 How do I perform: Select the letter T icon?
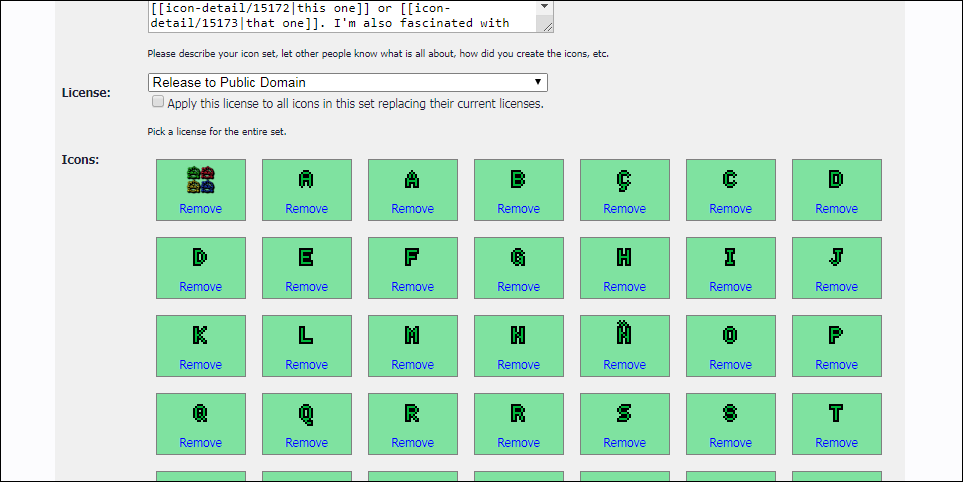pos(836,413)
